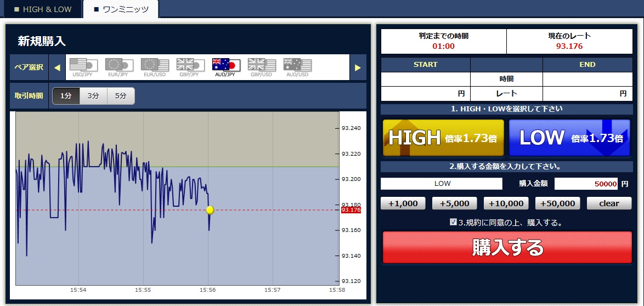Switch trading time to 3分
The width and height of the screenshot is (644, 306).
tap(93, 96)
